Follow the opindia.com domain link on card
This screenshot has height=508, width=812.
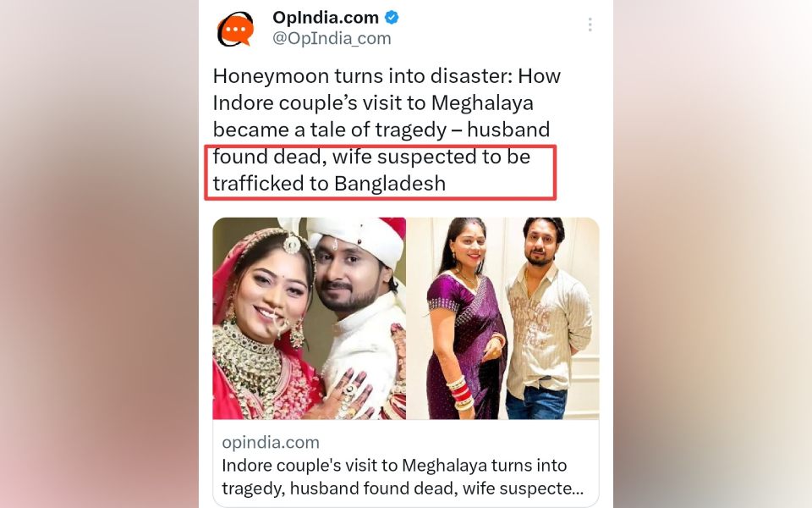271,442
